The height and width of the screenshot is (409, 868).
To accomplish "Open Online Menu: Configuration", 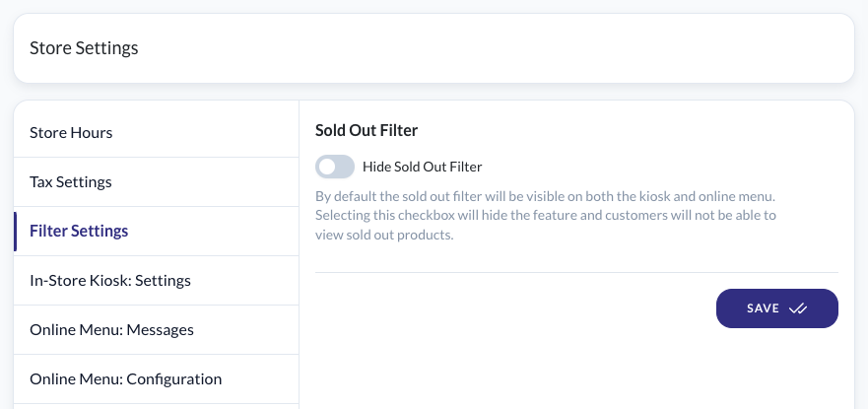I will pyautogui.click(x=156, y=379).
